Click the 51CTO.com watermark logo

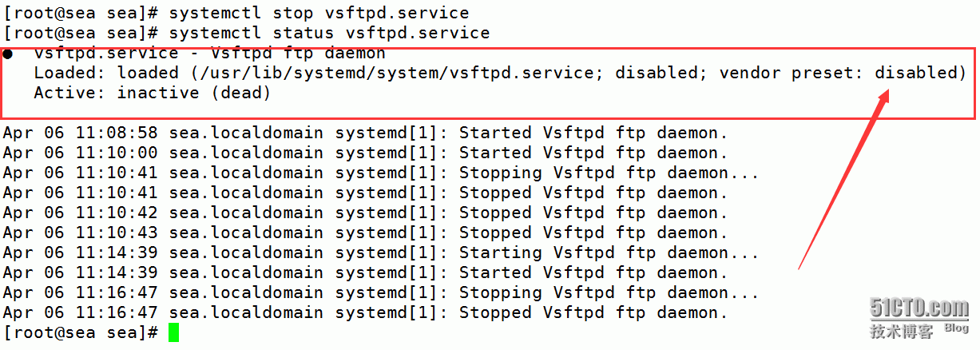tap(919, 307)
